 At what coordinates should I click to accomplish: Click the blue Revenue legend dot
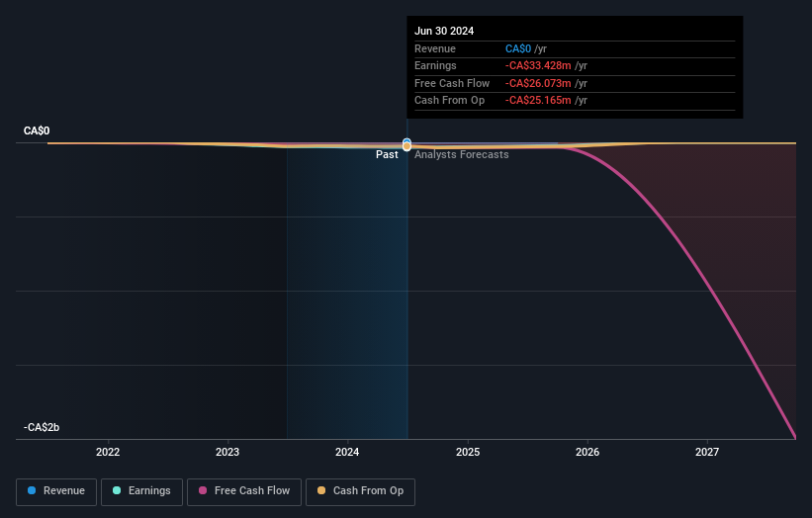tap(32, 490)
